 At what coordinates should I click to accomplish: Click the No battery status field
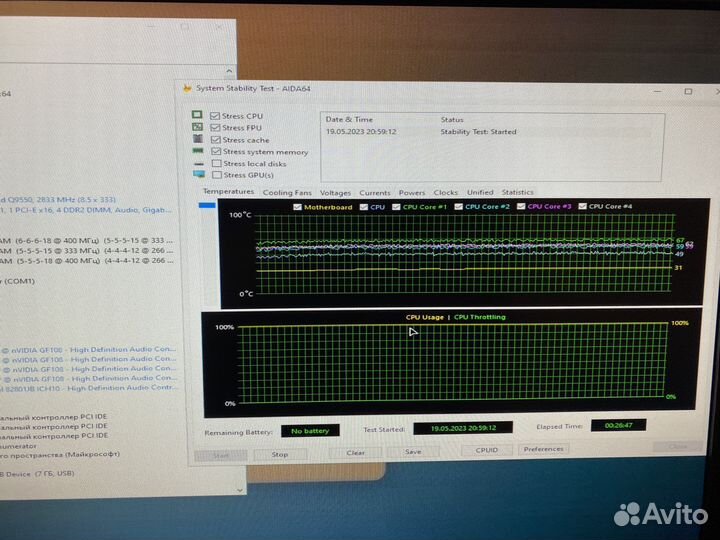coord(310,431)
